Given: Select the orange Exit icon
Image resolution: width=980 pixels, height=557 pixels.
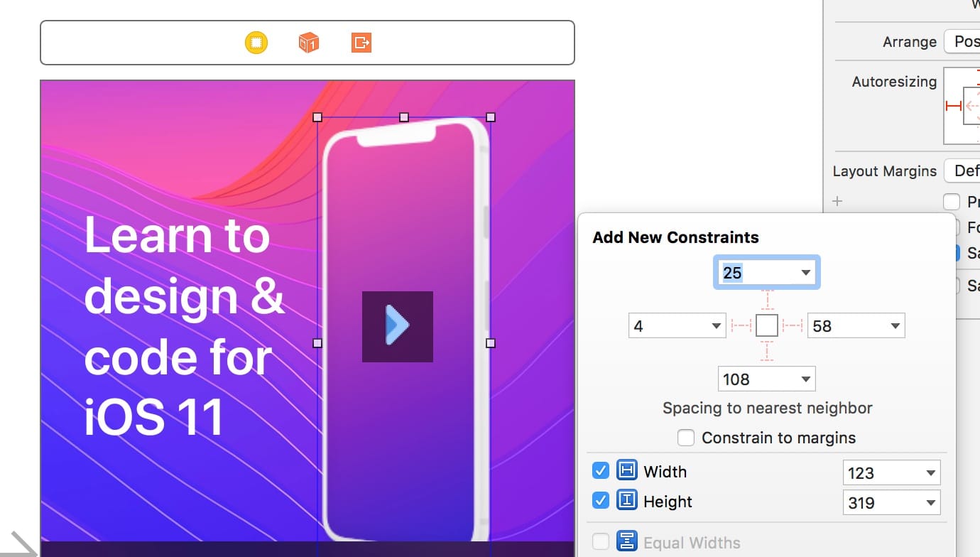Looking at the screenshot, I should tap(361, 43).
